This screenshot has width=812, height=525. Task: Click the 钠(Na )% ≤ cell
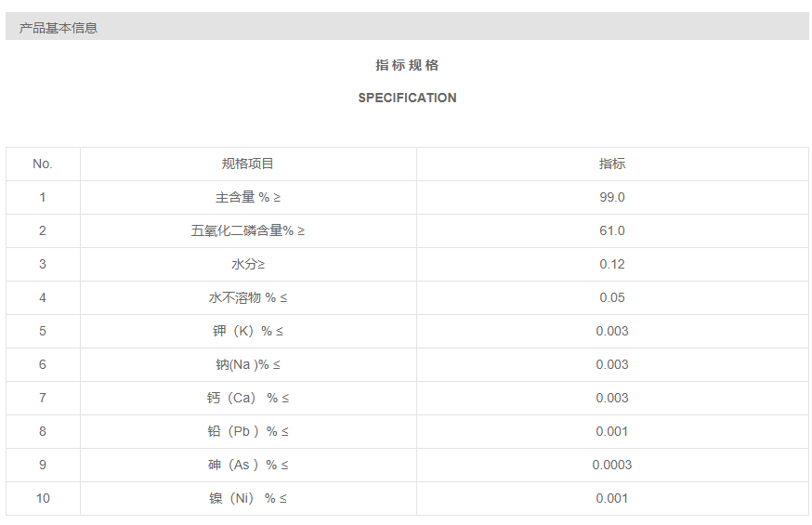pyautogui.click(x=248, y=364)
